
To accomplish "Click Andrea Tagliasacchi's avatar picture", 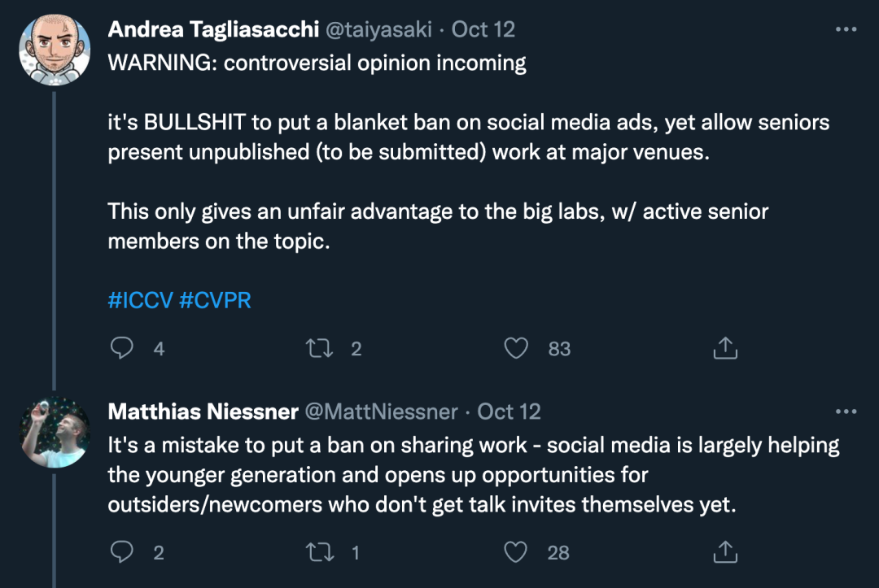I will point(55,49).
